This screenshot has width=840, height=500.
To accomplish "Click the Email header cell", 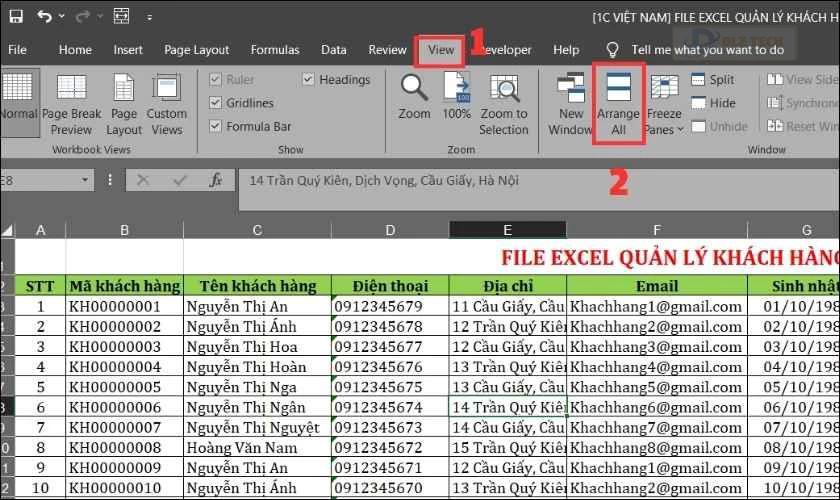I will 657,286.
